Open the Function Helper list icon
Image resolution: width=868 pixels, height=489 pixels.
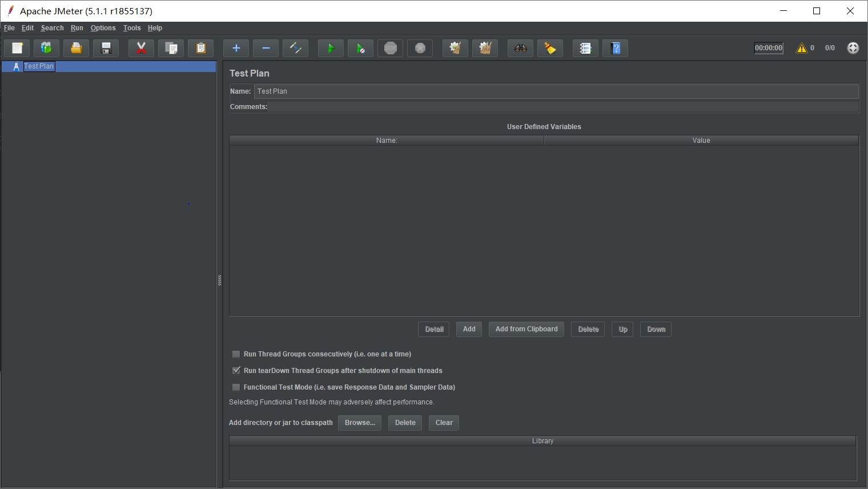tap(585, 48)
